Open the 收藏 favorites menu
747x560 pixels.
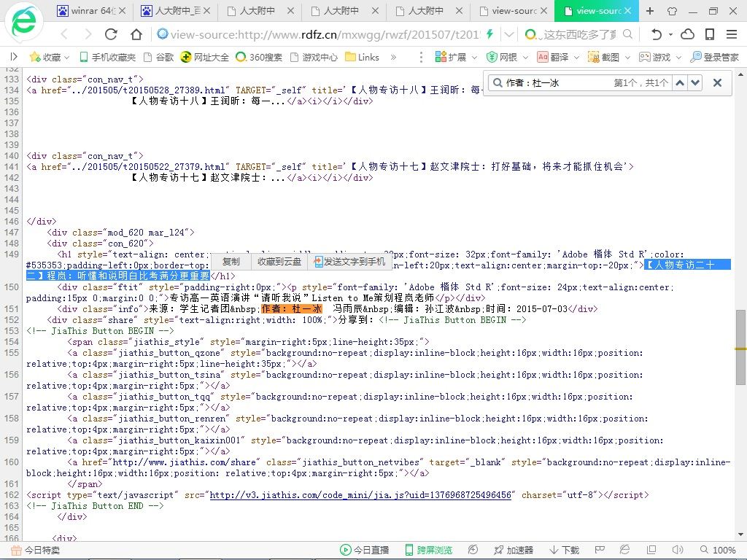pos(50,57)
